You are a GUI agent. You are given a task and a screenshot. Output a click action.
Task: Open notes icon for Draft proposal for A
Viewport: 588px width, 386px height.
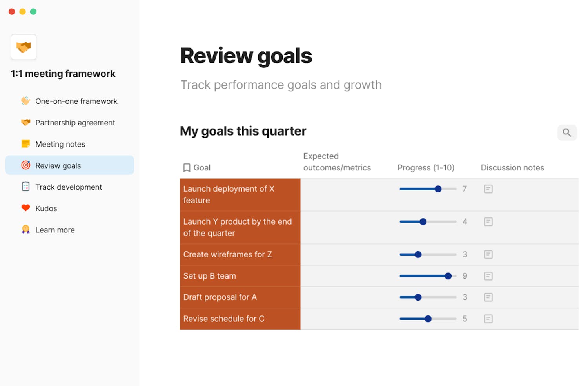[488, 297]
